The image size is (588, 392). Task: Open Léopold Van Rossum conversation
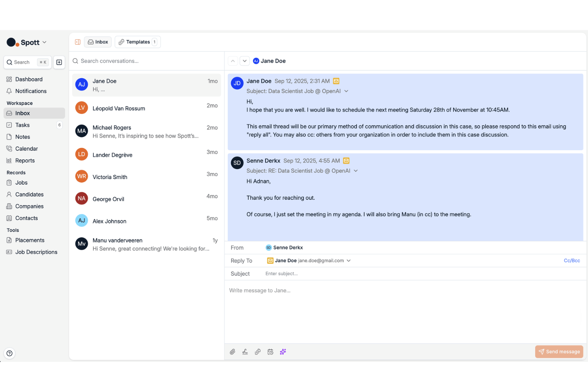tap(147, 108)
